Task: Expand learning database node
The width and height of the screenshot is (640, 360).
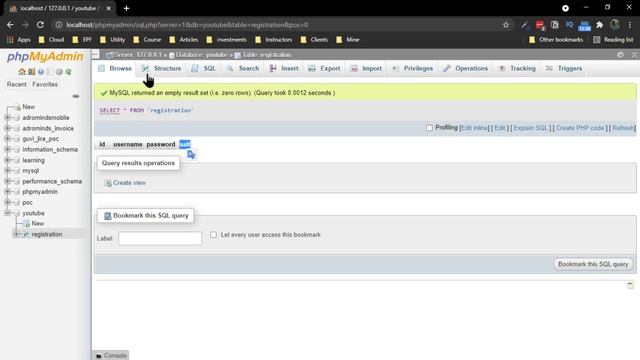Action: tap(7, 160)
